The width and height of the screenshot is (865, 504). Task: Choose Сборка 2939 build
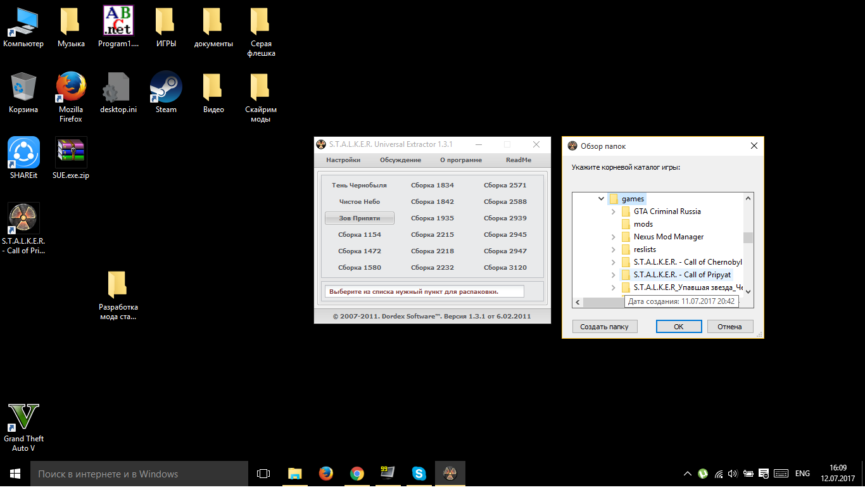[505, 218]
